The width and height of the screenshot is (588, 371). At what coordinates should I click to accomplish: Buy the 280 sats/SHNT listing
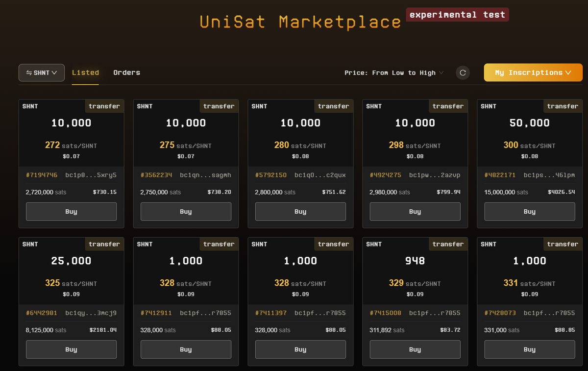(300, 212)
